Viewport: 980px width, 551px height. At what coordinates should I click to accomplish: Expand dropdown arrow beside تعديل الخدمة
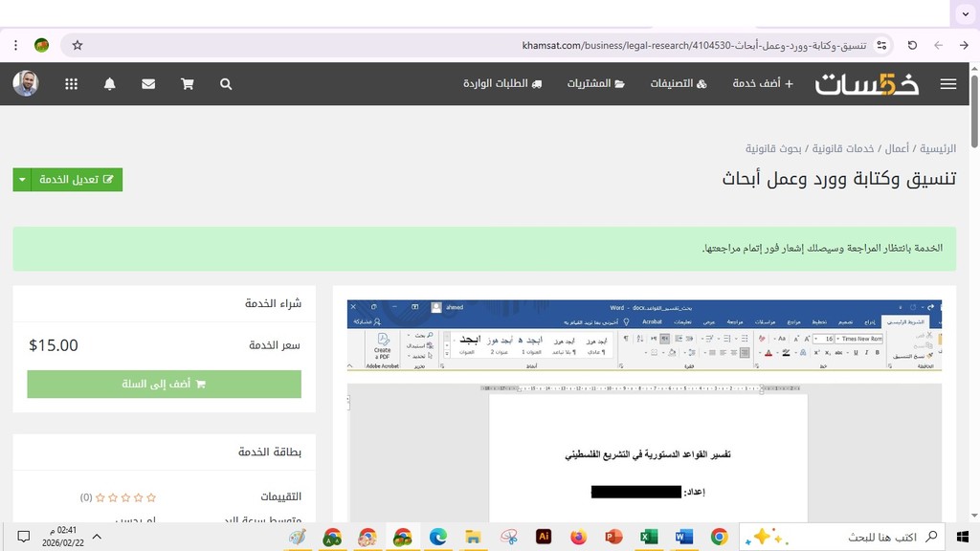(x=22, y=180)
